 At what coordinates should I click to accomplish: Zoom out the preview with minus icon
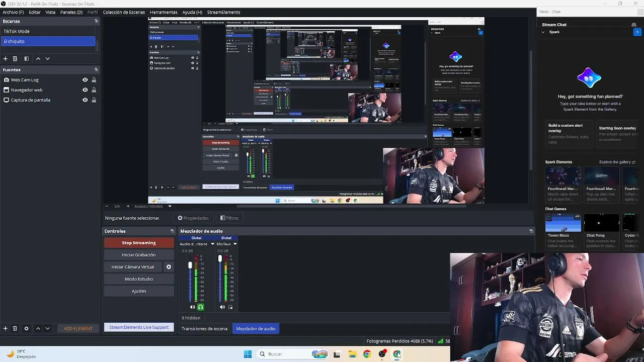(x=106, y=206)
